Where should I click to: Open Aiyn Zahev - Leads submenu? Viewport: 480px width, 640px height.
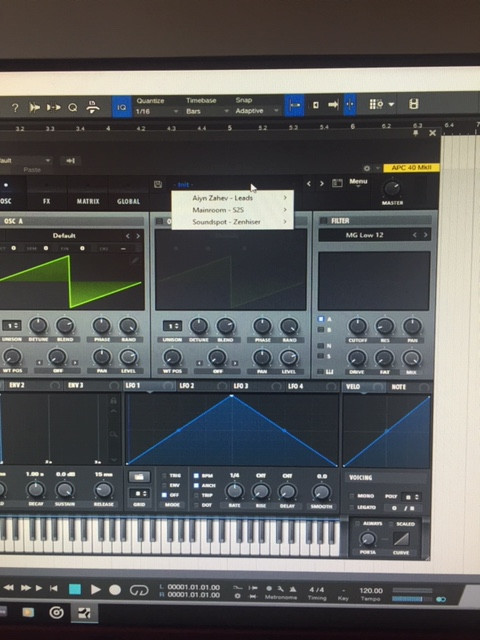[x=232, y=198]
